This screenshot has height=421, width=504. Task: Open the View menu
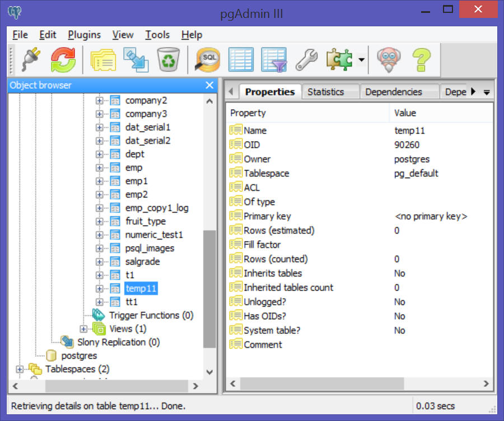123,34
